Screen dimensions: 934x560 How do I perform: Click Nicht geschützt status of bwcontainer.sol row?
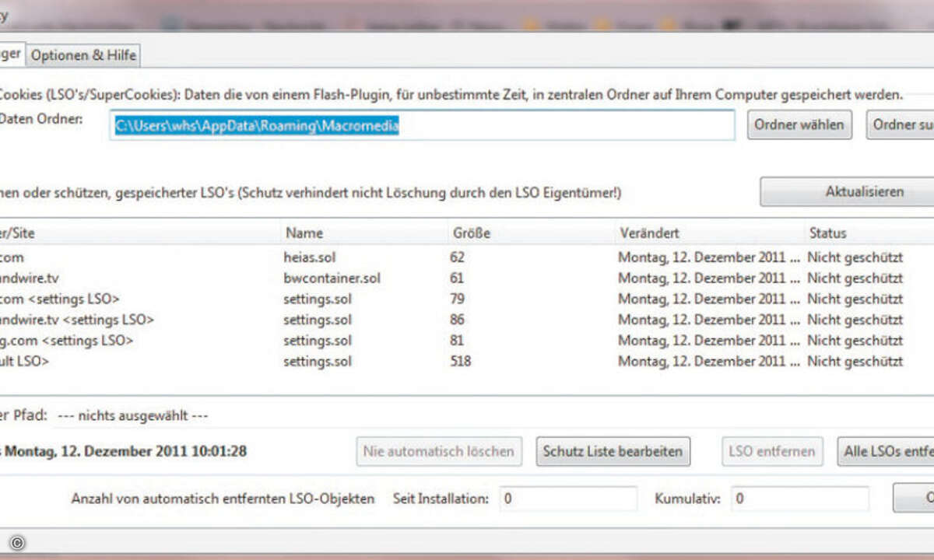pyautogui.click(x=855, y=278)
